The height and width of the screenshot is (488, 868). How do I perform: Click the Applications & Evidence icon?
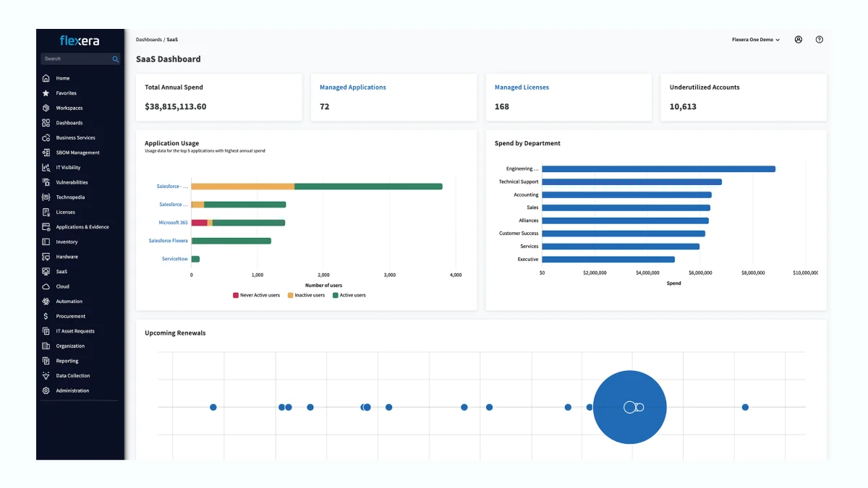pyautogui.click(x=46, y=227)
